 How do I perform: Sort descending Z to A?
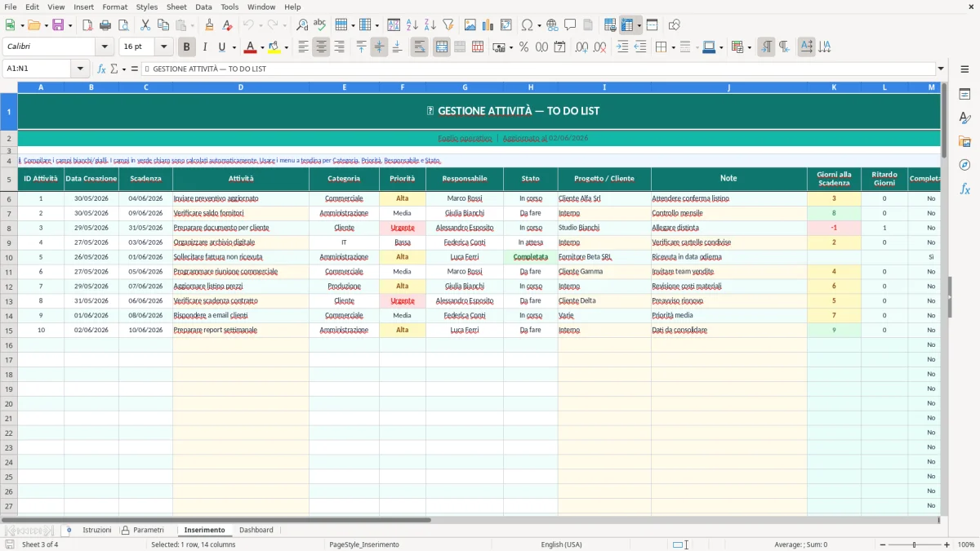pyautogui.click(x=430, y=25)
